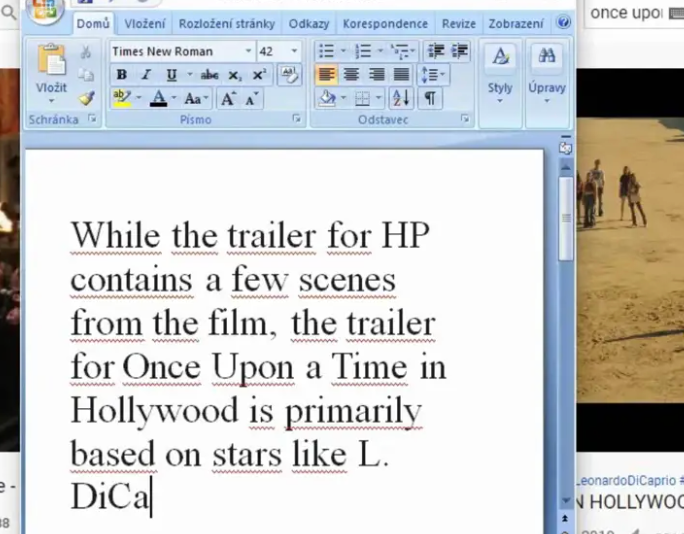The image size is (684, 534).
Task: Show paragraph marks with pilcrow icon
Action: [430, 99]
